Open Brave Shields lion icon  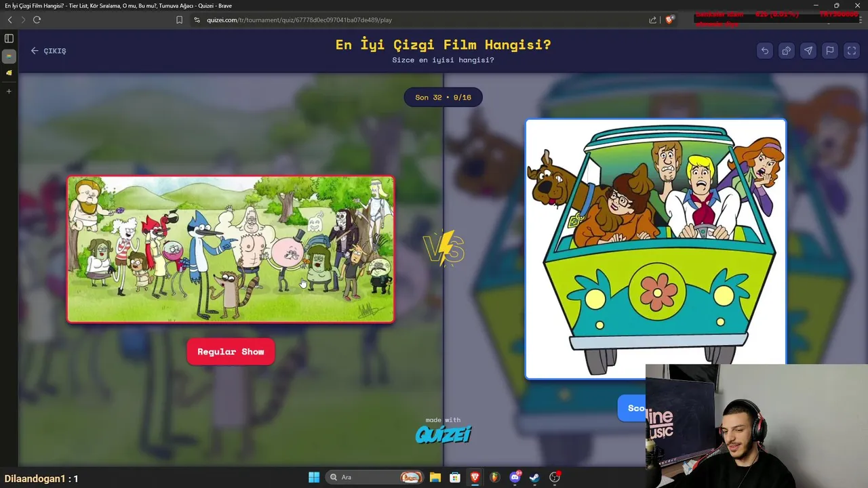(669, 20)
